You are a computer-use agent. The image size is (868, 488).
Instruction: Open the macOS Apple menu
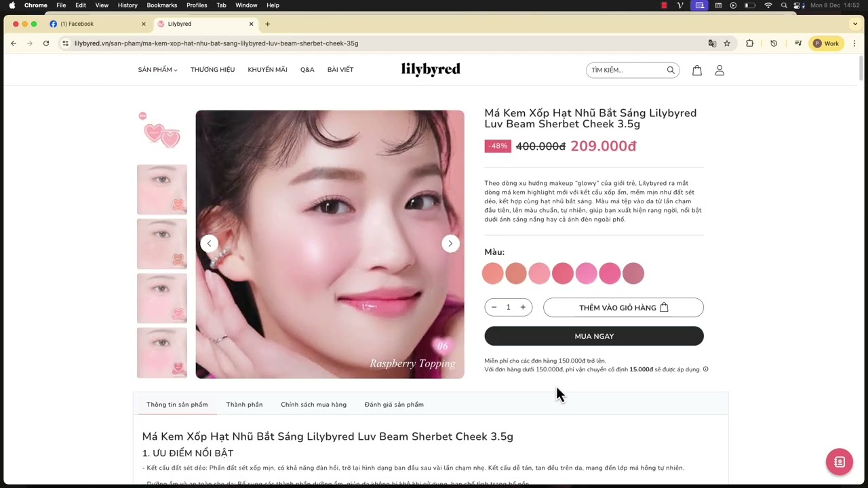click(x=12, y=5)
